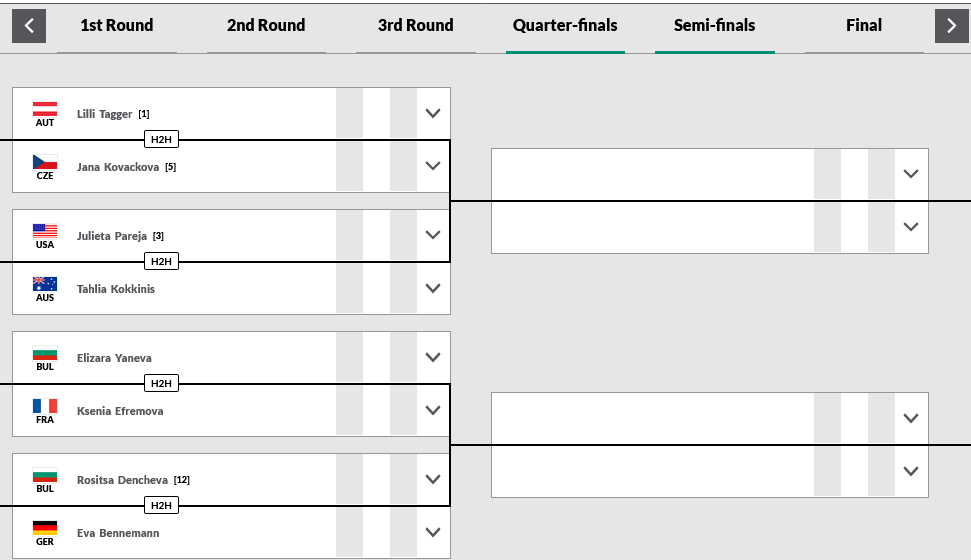The width and height of the screenshot is (971, 560).
Task: Open H2H for Tagger vs Kovackova
Action: [x=161, y=139]
